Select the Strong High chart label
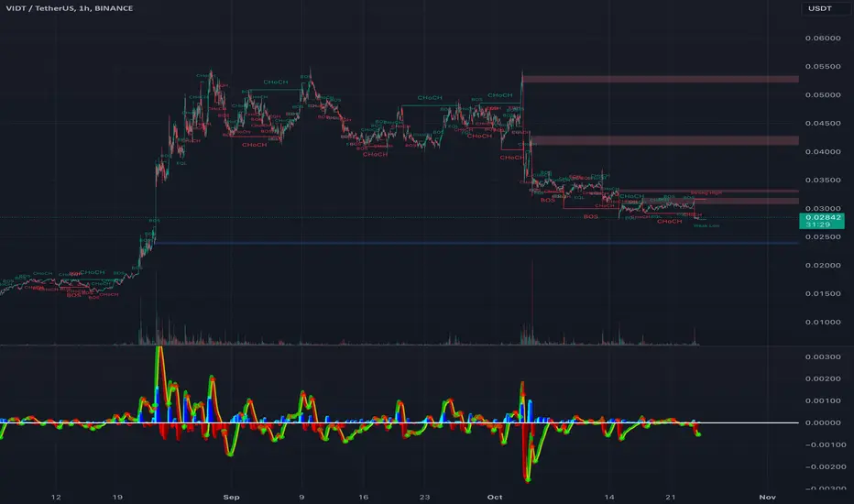This screenshot has width=854, height=504. click(x=706, y=192)
